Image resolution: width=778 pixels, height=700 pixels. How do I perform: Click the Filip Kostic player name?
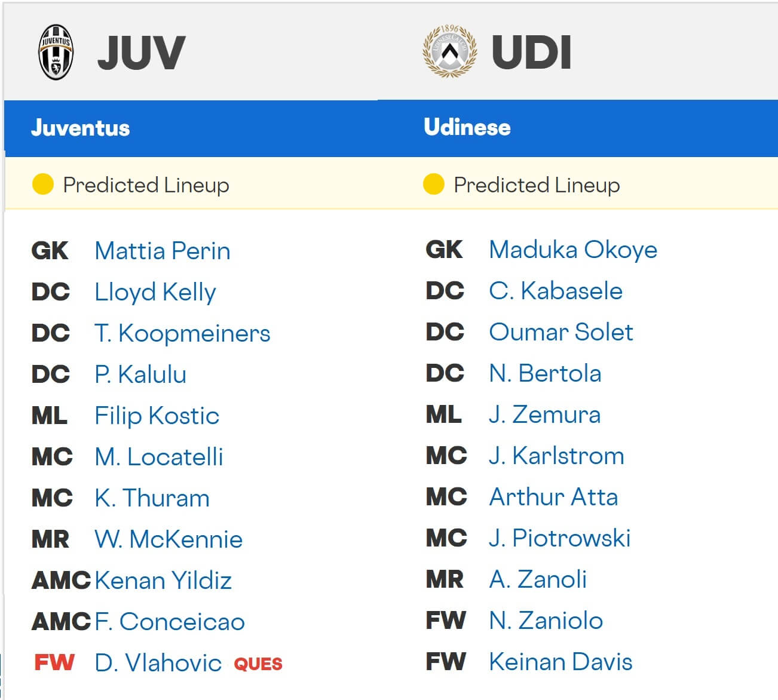[157, 416]
